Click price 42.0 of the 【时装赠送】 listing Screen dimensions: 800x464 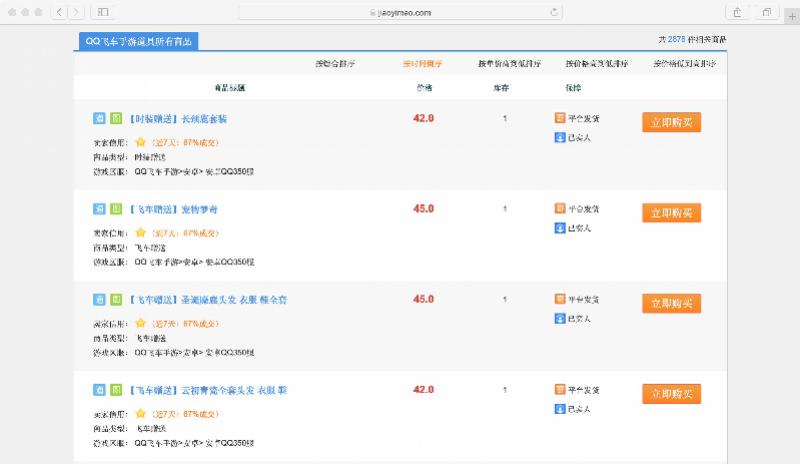(x=423, y=118)
